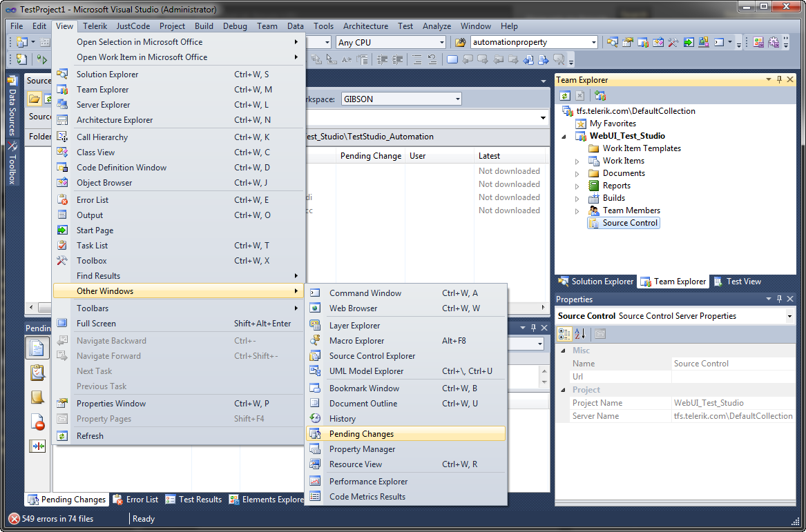Viewport: 806px width, 532px height.
Task: Click Solution Explorer in View menu
Action: pyautogui.click(x=179, y=75)
